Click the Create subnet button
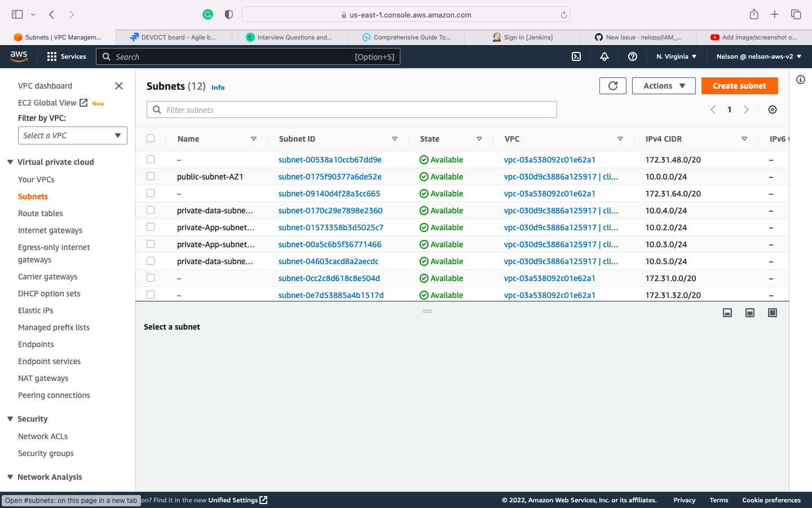 (739, 86)
